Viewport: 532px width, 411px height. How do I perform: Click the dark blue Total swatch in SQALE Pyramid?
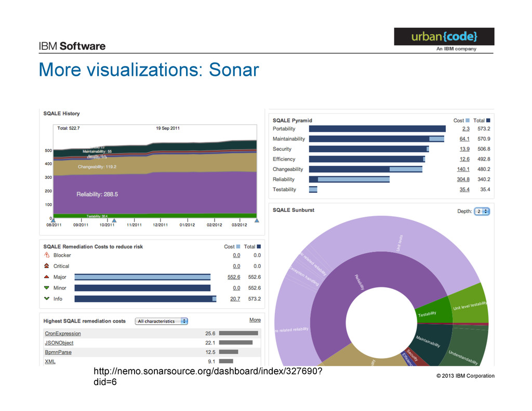pyautogui.click(x=488, y=121)
